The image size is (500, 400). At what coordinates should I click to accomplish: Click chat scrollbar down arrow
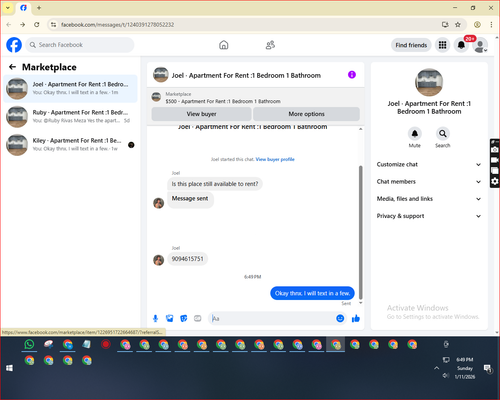360,303
